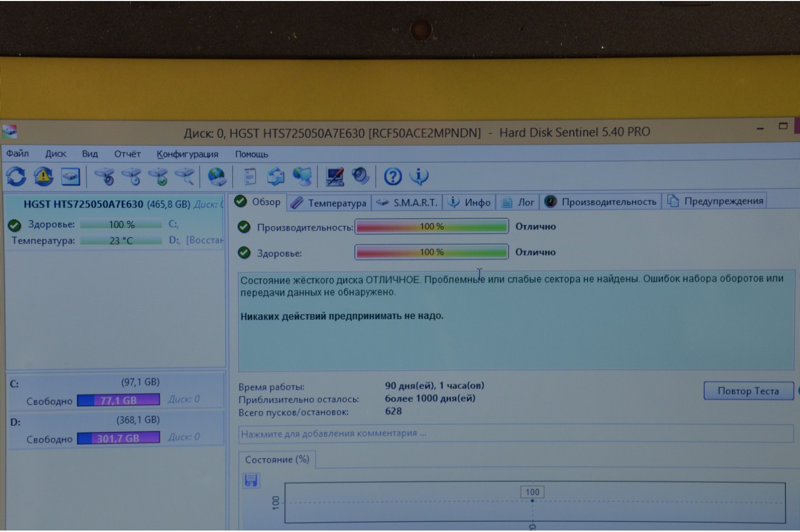Open the Файл menu
800x532 pixels.
pos(18,154)
